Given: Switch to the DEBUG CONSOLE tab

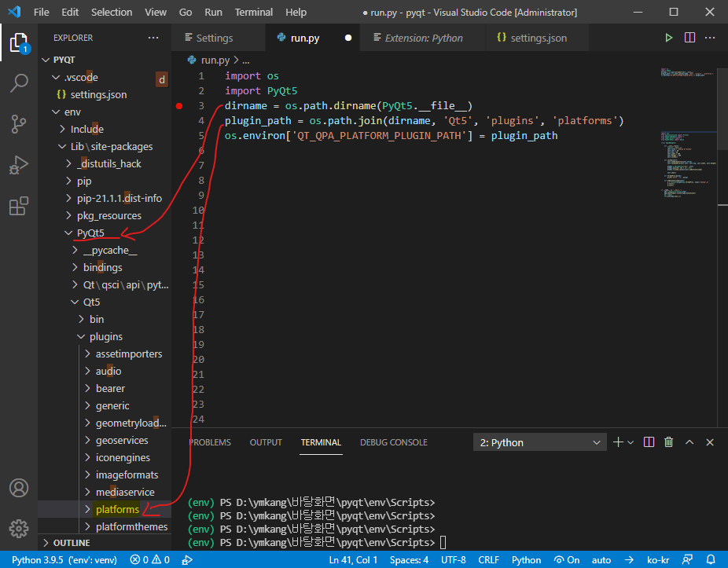Looking at the screenshot, I should point(394,442).
